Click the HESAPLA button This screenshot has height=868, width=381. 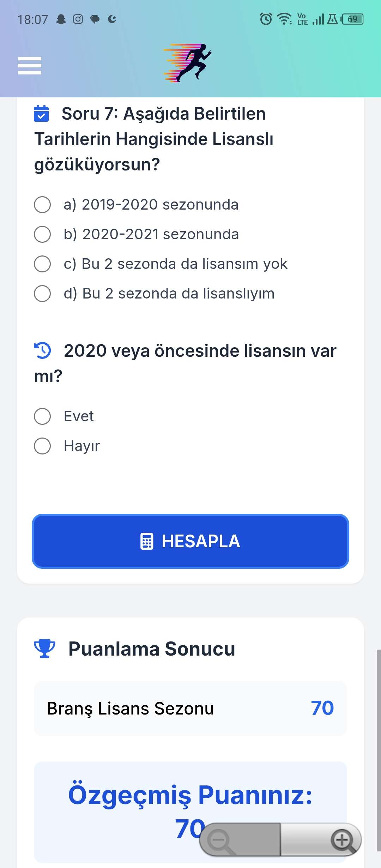pos(190,541)
